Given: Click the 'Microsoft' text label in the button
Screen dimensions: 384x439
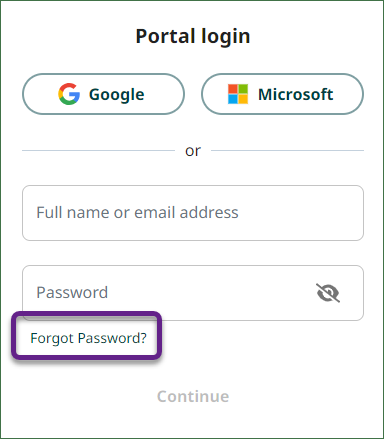Looking at the screenshot, I should point(296,94).
